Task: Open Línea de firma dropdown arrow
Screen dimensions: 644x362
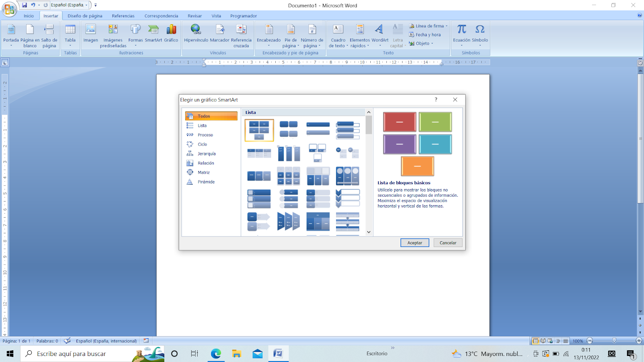Action: tap(446, 26)
